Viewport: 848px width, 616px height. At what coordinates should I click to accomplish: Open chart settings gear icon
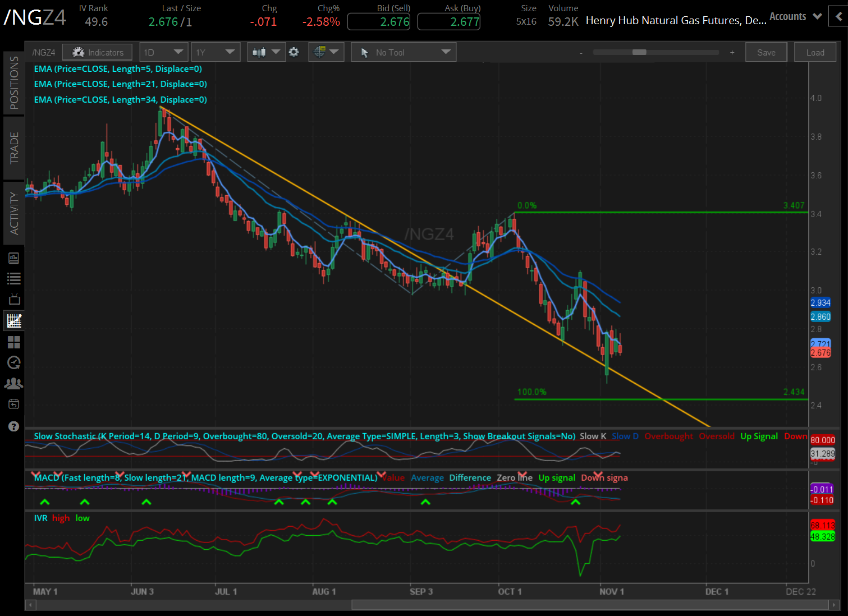294,52
